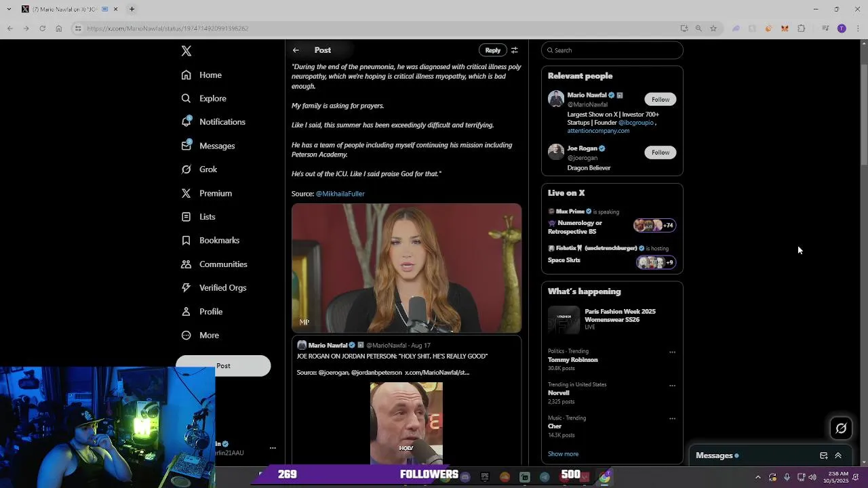The image size is (868, 488).
Task: Open quoted Mario Nawfal post name
Action: click(x=328, y=345)
